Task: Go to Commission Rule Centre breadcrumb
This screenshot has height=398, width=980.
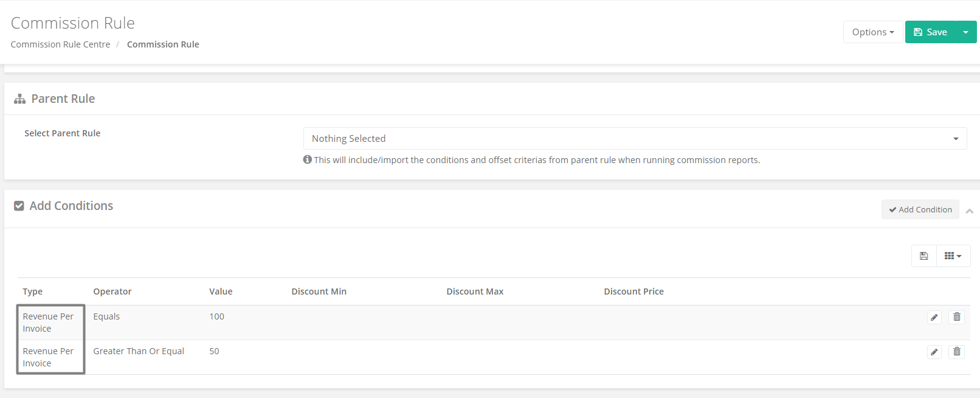Action: coord(60,44)
